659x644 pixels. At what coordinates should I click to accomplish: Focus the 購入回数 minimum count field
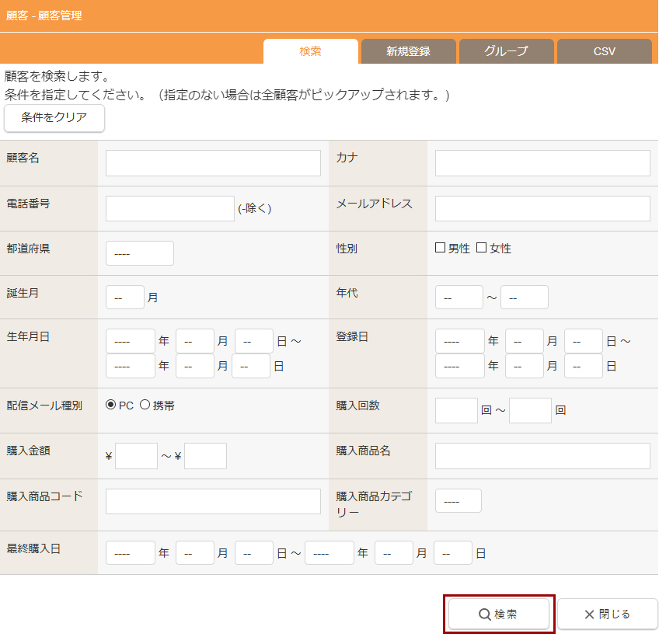[x=456, y=410]
